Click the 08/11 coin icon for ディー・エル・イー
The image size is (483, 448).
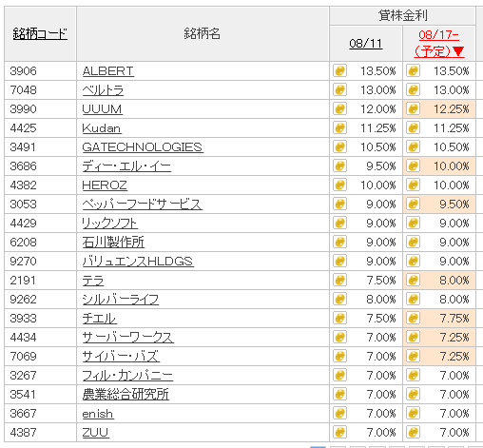click(x=339, y=166)
